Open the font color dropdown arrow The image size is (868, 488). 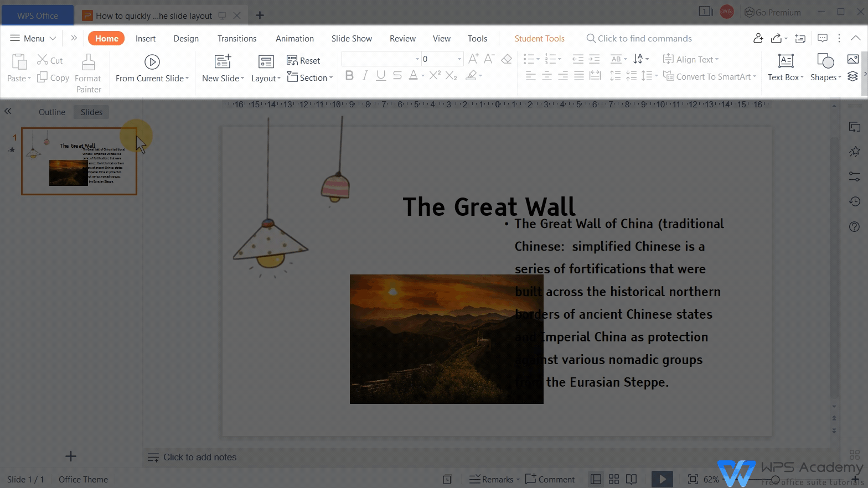[423, 76]
